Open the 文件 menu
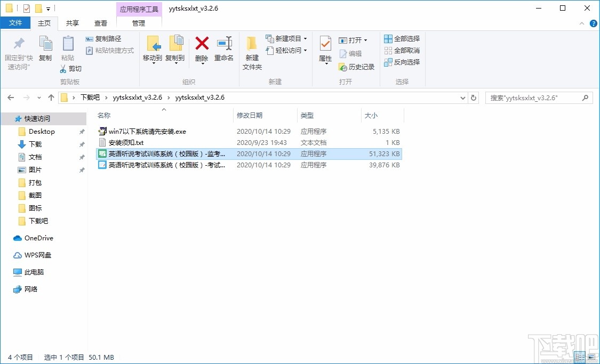 coord(16,23)
